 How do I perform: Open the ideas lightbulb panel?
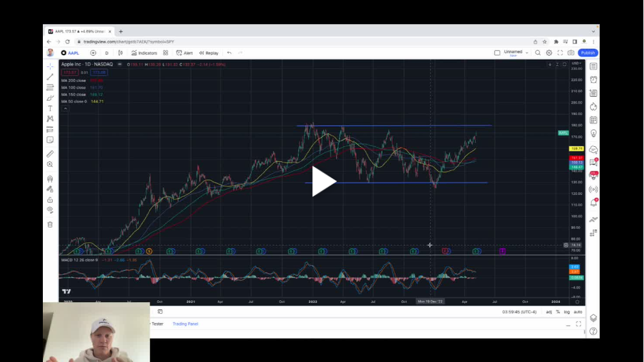(593, 134)
